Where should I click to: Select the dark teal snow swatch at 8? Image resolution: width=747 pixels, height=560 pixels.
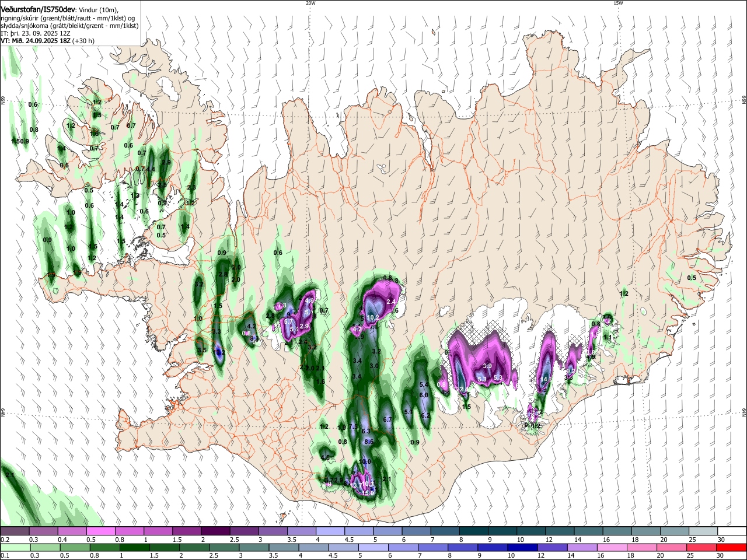[474, 531]
